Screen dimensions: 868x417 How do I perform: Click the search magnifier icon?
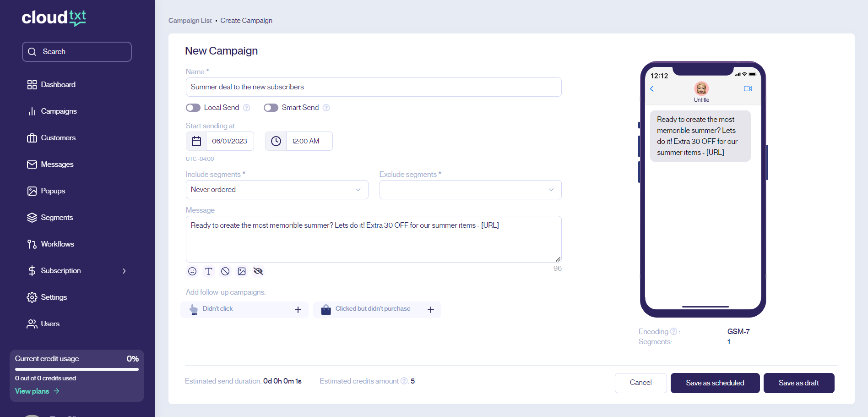[x=32, y=52]
